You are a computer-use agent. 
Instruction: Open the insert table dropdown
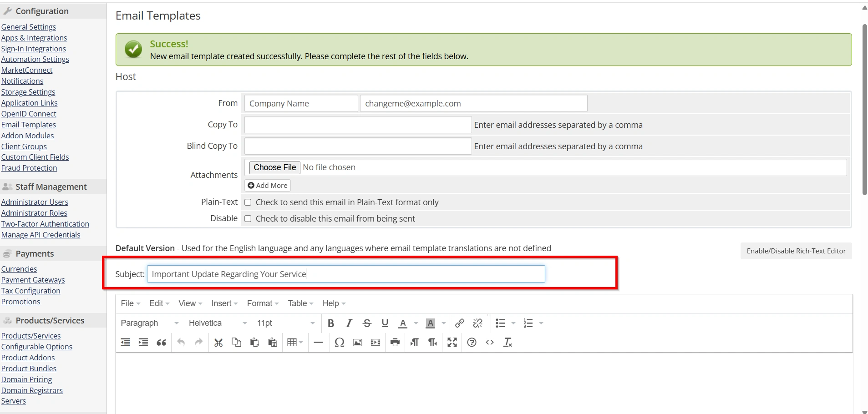(x=295, y=342)
